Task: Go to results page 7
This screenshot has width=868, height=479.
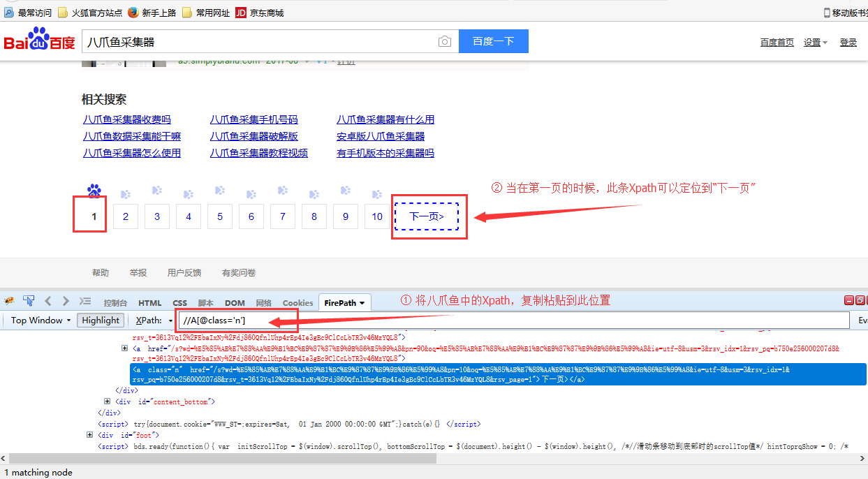Action: coord(283,216)
